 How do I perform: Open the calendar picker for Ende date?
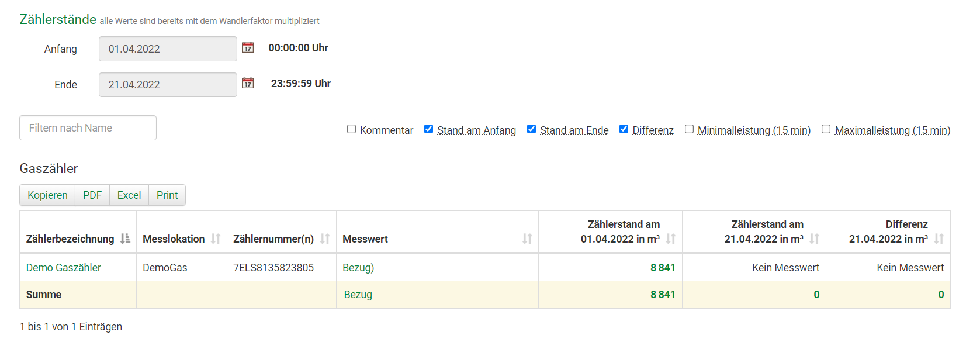pos(248,84)
